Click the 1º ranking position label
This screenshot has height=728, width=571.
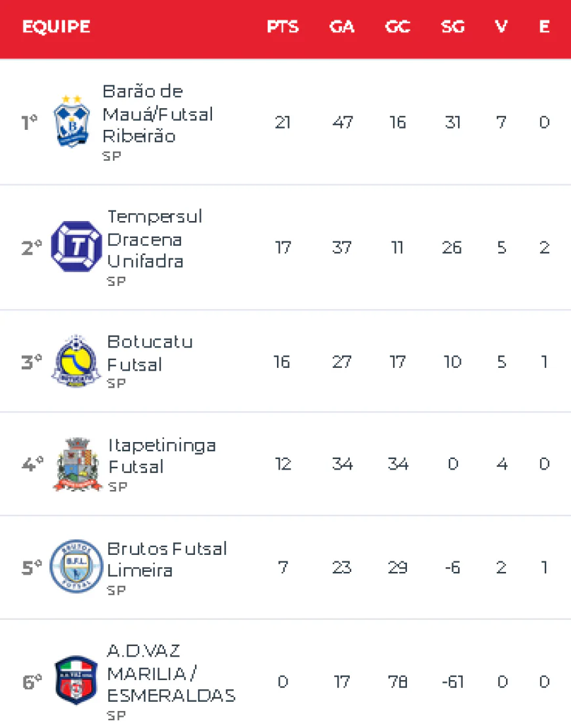coord(30,123)
